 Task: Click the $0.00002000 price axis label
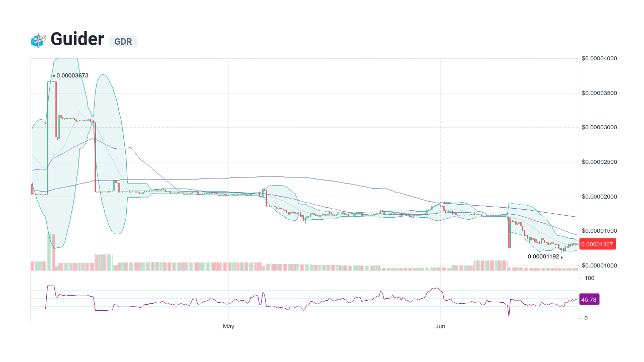[x=599, y=197]
